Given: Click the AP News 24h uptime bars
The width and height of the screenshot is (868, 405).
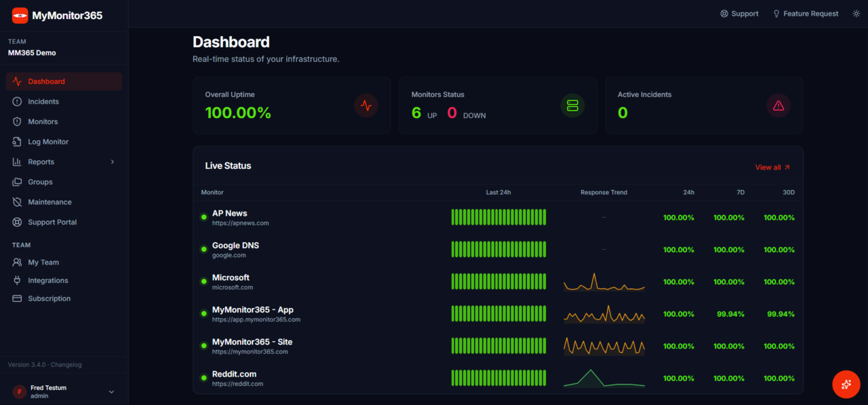Looking at the screenshot, I should (x=498, y=217).
